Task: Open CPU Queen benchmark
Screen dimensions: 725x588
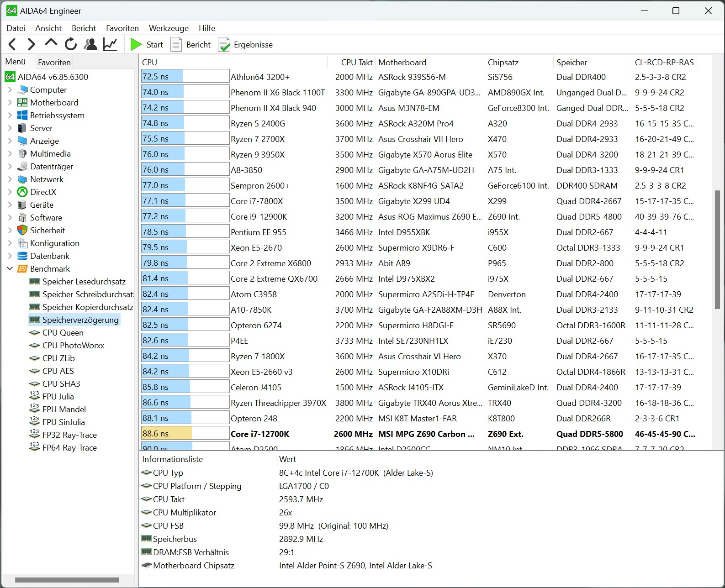Action: 63,333
